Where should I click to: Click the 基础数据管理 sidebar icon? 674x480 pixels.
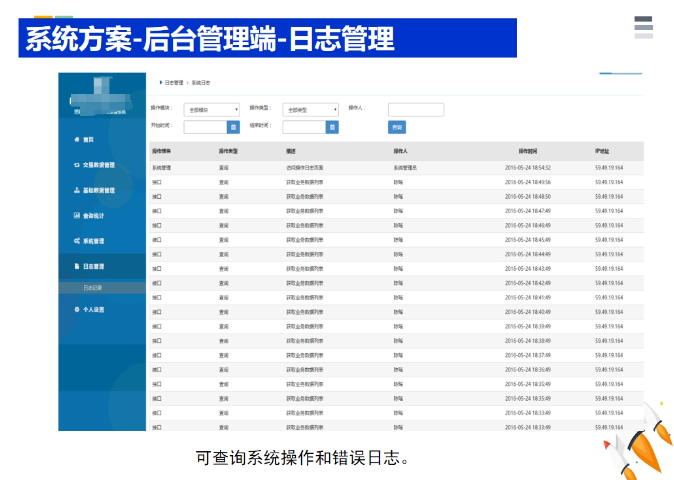(77, 190)
